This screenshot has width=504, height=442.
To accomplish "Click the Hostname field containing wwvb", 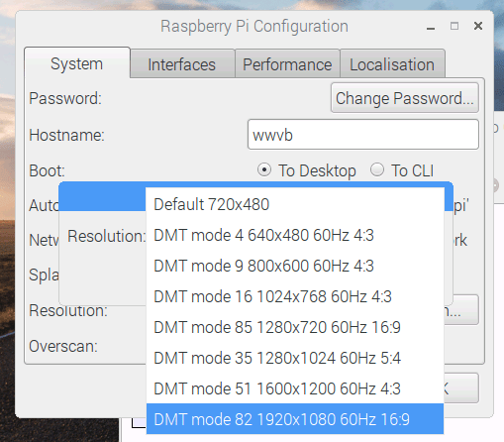I will tap(363, 135).
